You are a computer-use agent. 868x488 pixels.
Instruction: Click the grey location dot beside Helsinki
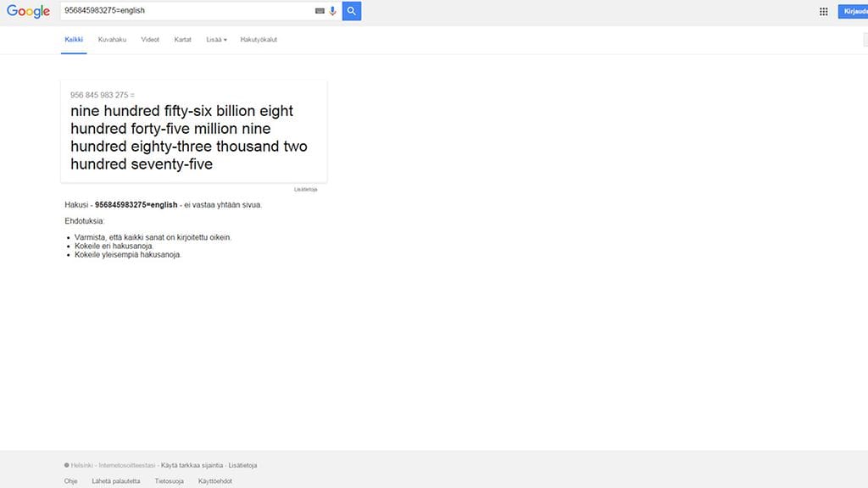[67, 465]
